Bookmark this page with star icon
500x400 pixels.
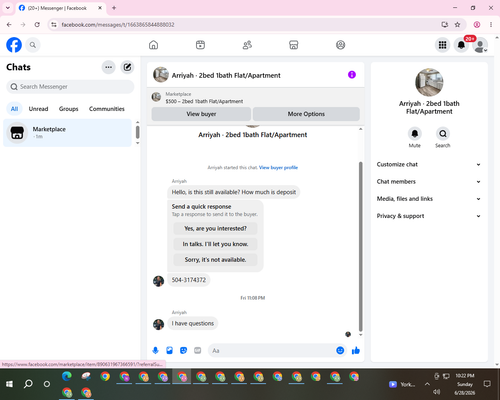tap(457, 25)
